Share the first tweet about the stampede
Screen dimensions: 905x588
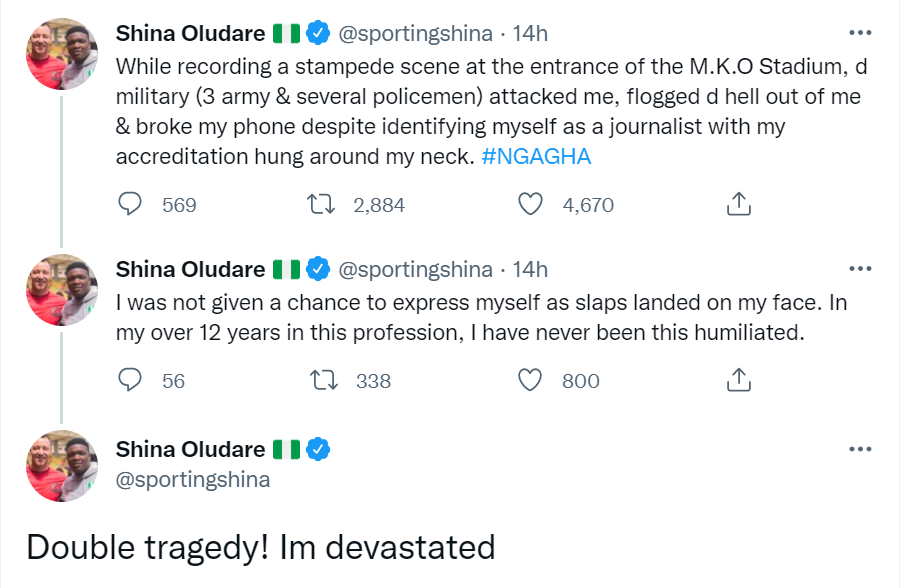pos(737,205)
